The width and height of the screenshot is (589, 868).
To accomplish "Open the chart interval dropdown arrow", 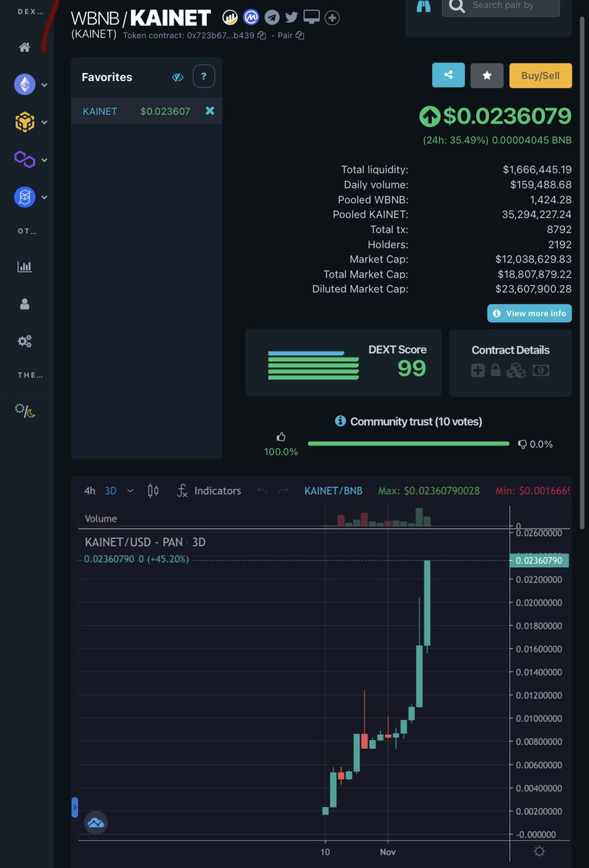I will tap(130, 490).
